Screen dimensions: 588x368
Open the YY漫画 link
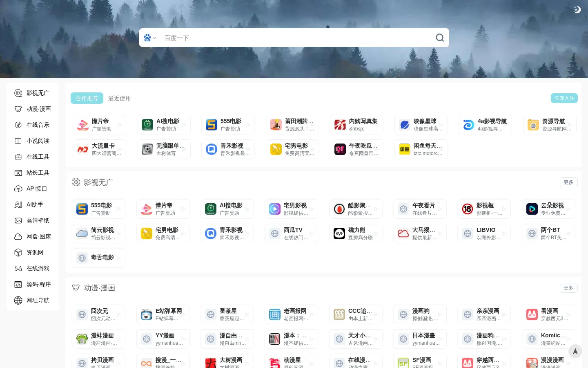163,339
